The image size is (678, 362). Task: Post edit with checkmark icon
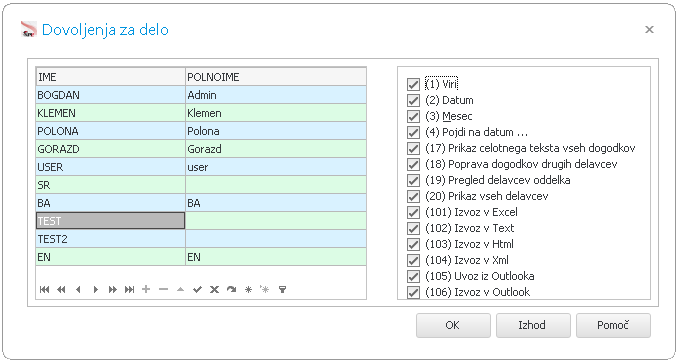click(x=197, y=290)
